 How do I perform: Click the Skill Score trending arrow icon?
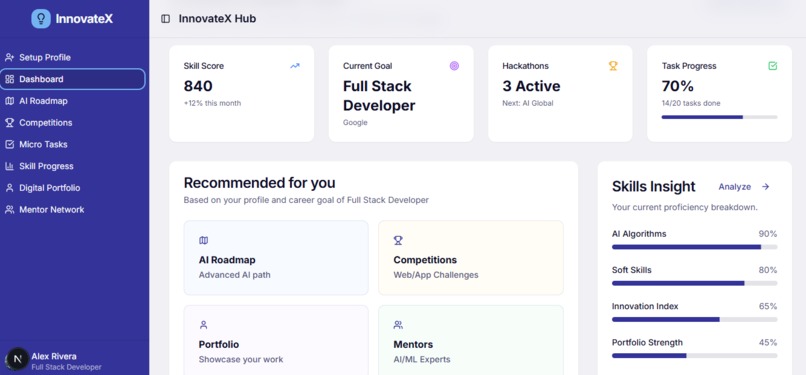click(295, 66)
